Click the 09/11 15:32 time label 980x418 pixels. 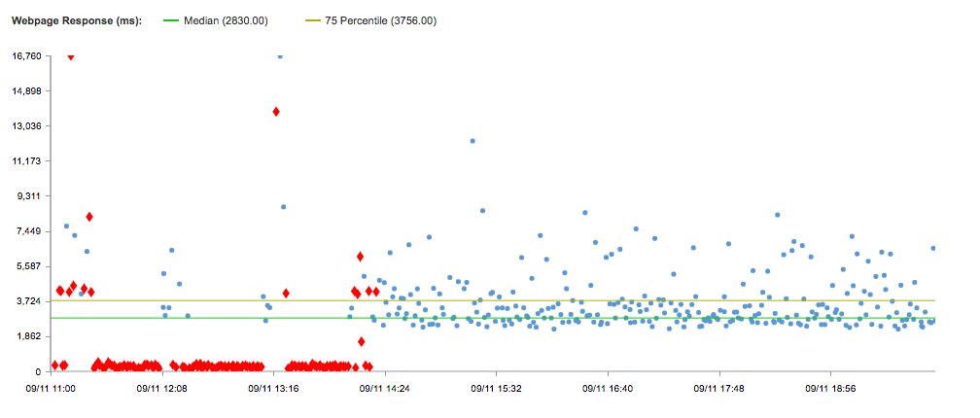click(x=496, y=388)
